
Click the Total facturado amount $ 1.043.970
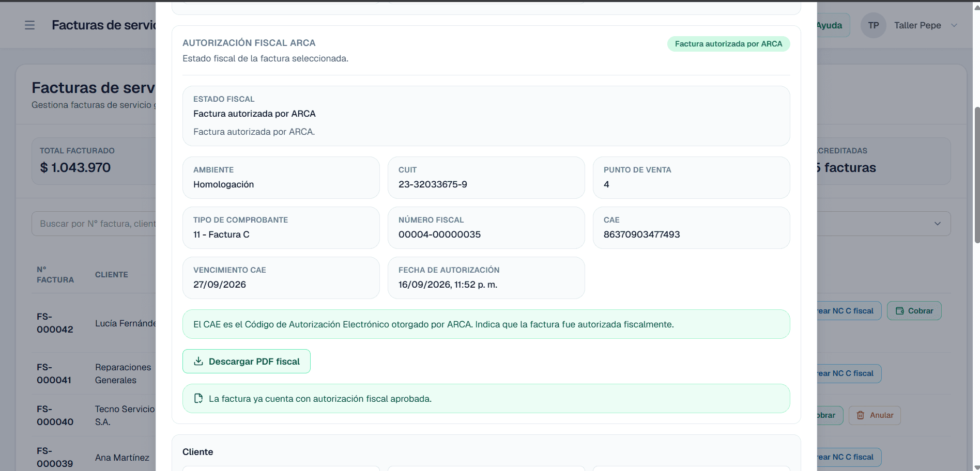(75, 167)
